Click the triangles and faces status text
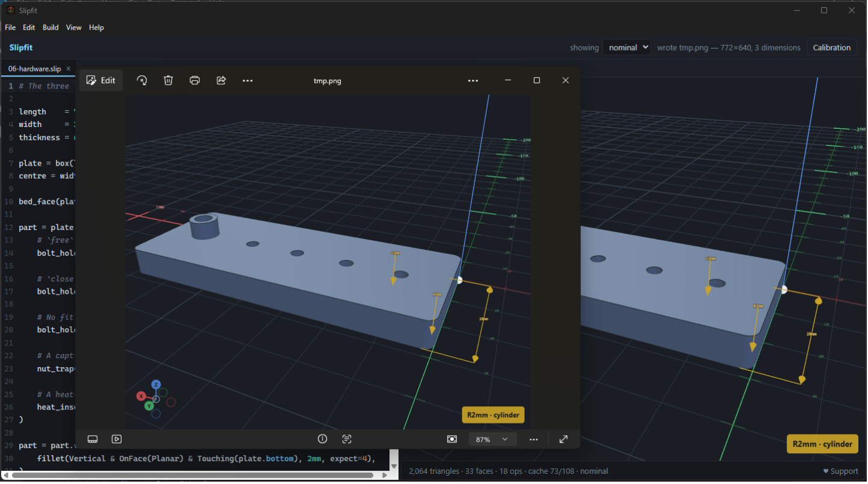This screenshot has width=868, height=484. (509, 471)
